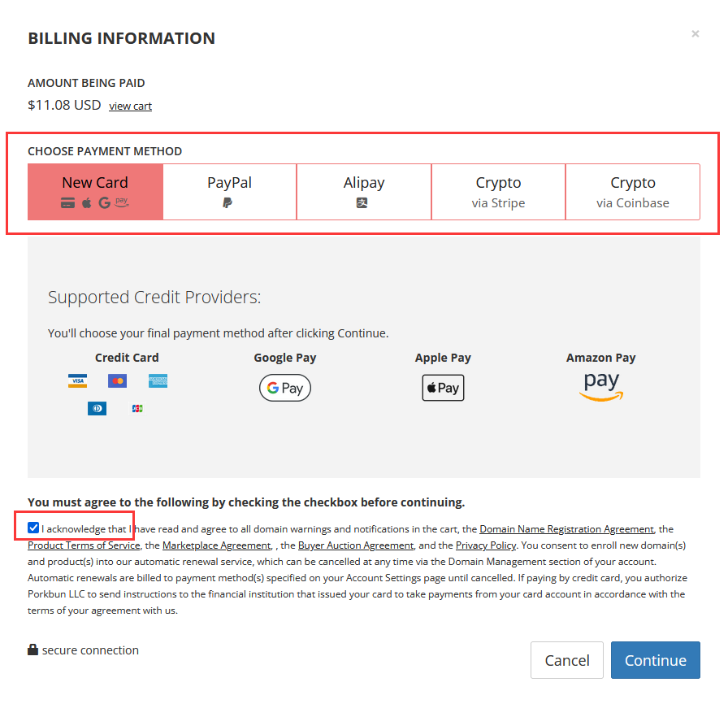
Task: Click the secure connection padlock icon
Action: pos(33,650)
